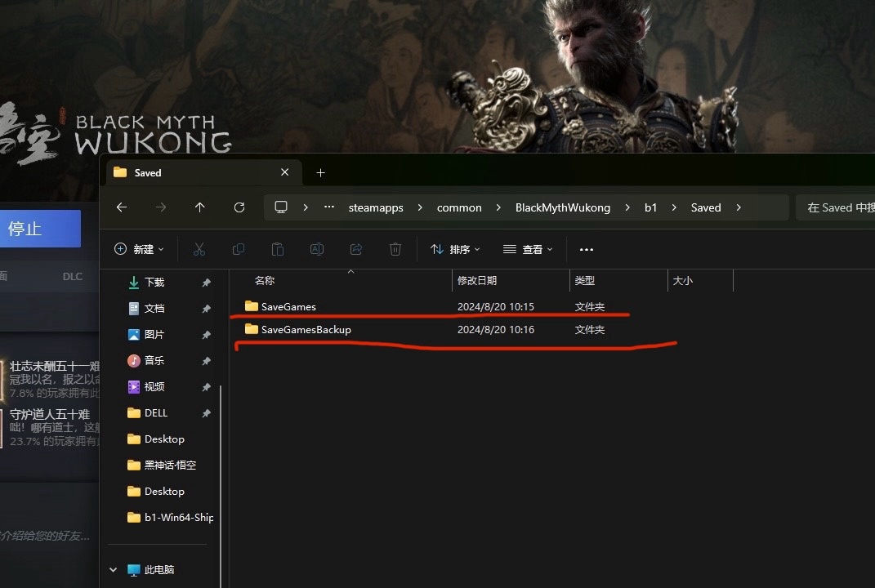Select the Saved tab

(203, 172)
